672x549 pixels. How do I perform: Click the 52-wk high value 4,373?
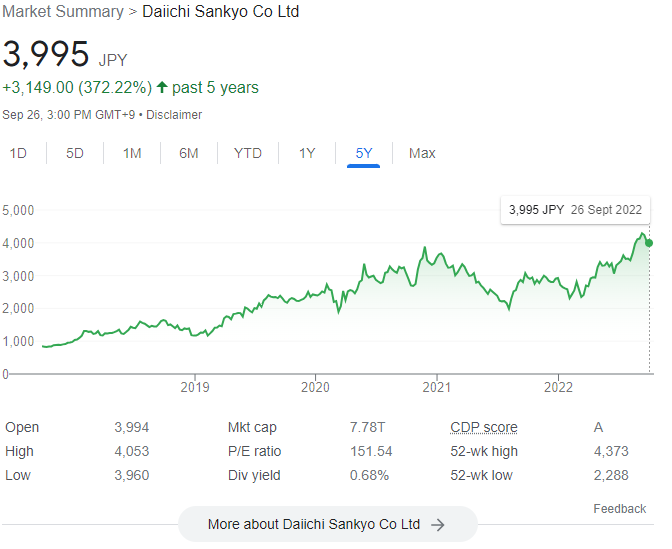click(611, 451)
